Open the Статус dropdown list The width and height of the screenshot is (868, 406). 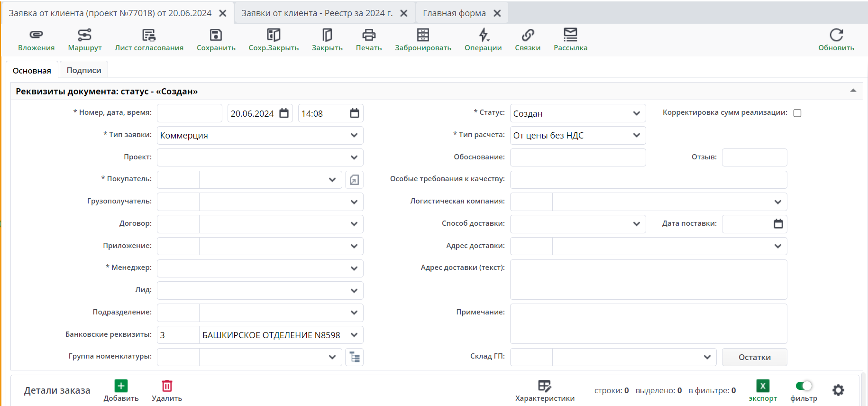click(x=636, y=113)
